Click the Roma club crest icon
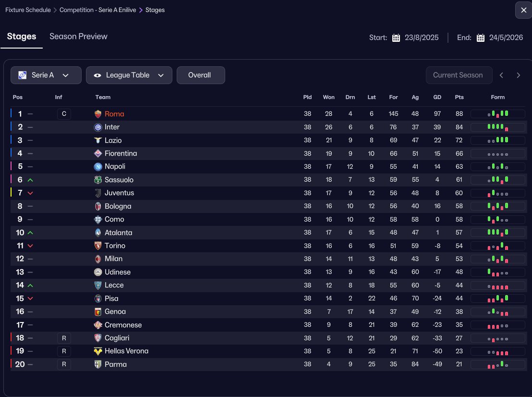This screenshot has width=532, height=397. pos(98,114)
